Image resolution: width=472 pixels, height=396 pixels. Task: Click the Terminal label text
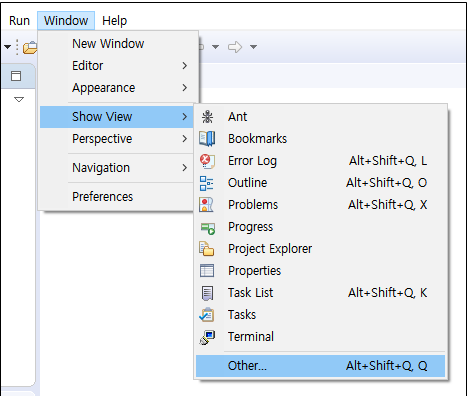(251, 337)
